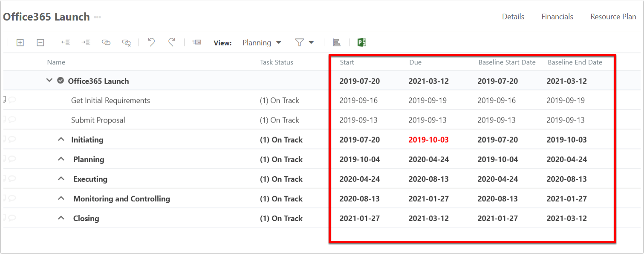Click the Office365 Launch page title

[46, 17]
